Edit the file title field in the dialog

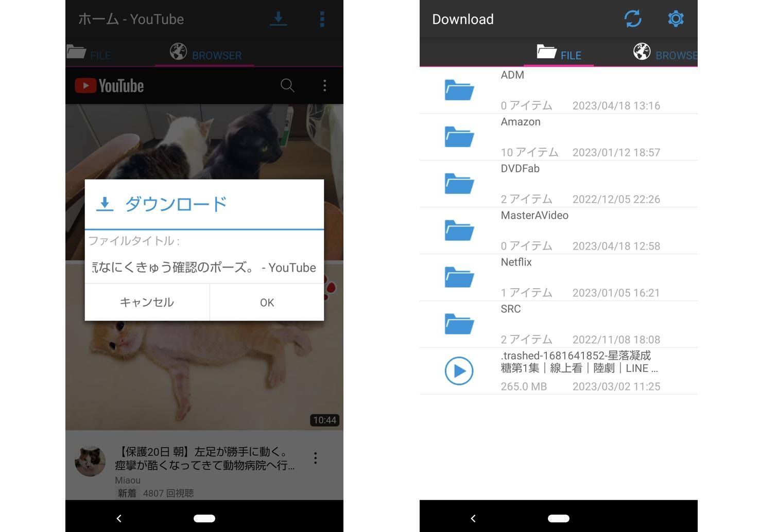(204, 268)
